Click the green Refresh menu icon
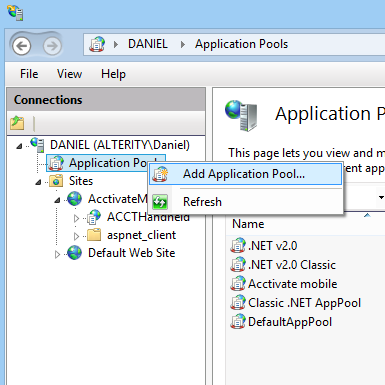 click(x=160, y=202)
